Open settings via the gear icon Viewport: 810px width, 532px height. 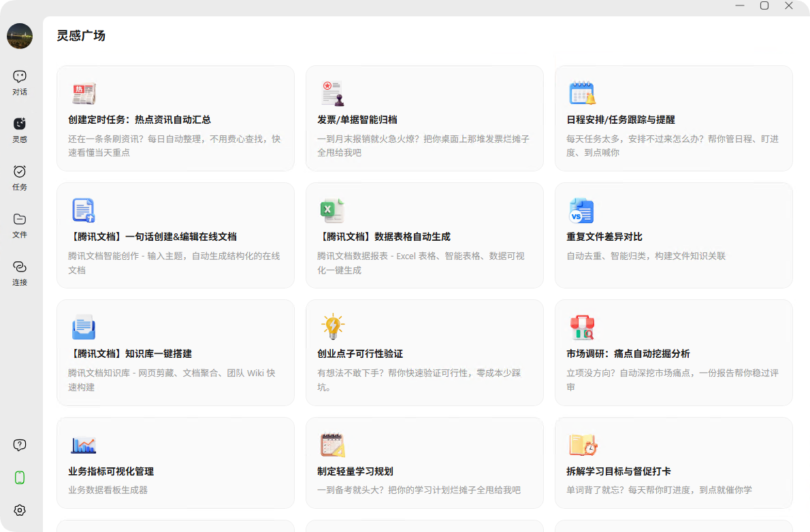point(20,510)
